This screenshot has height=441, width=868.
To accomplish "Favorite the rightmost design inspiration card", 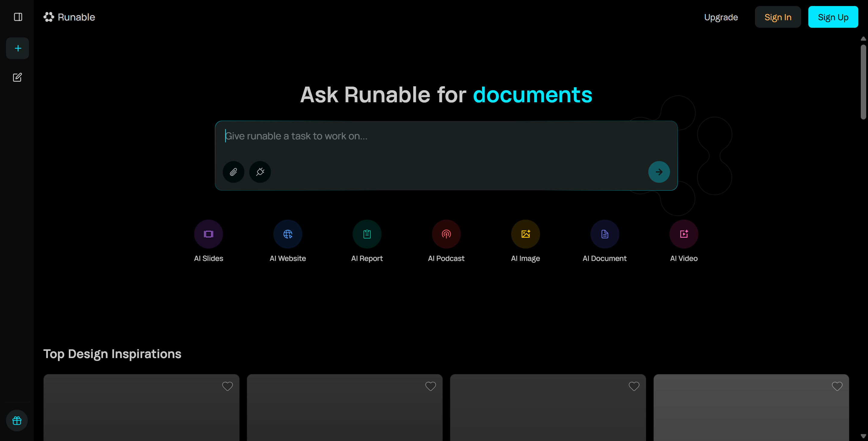I will 837,386.
